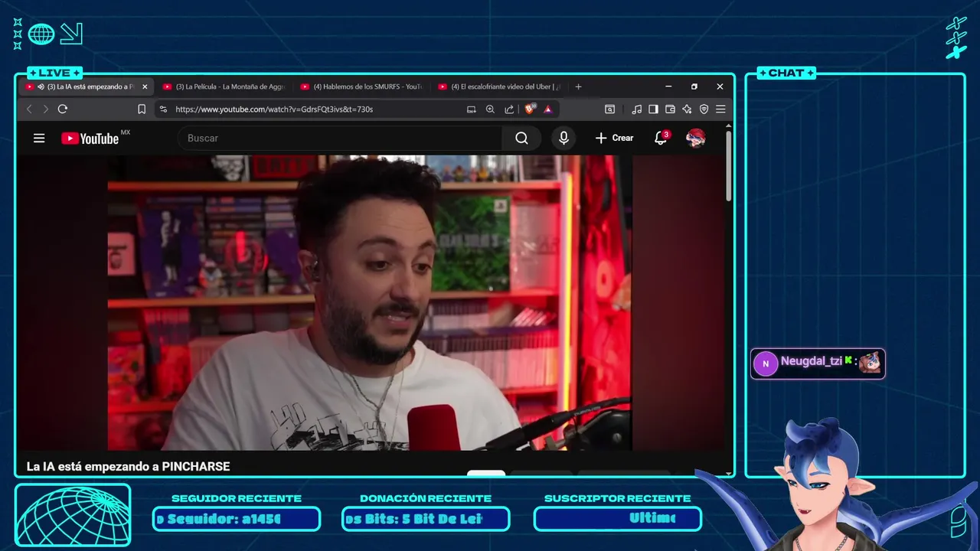Click the YouTube video player

pos(370,303)
